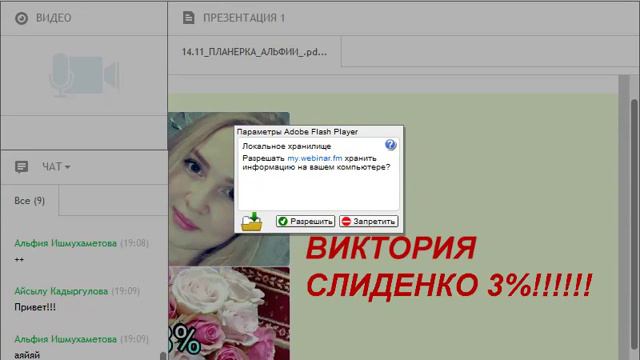Click the chat message 'Привет!!!'
Viewport: 640px width, 360px height.
[x=35, y=307]
